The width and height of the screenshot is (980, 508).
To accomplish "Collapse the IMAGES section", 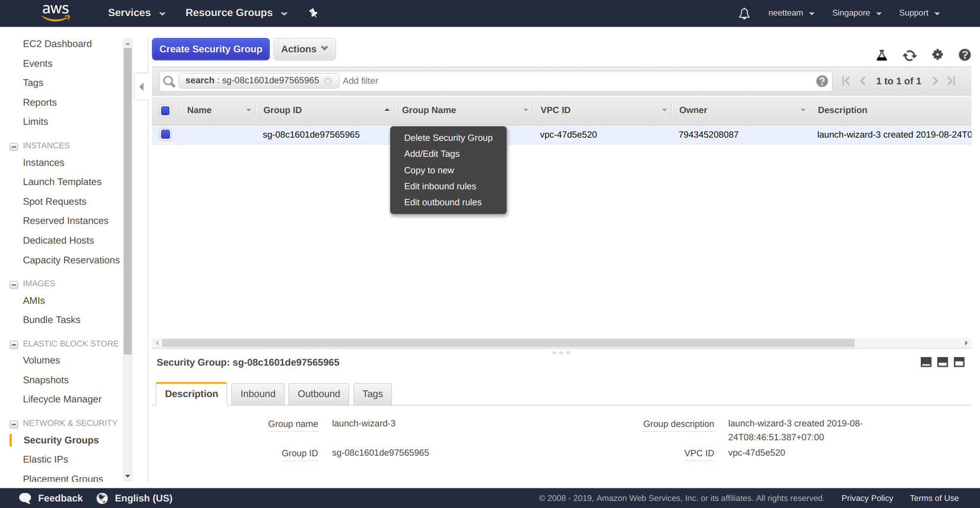I will point(14,285).
